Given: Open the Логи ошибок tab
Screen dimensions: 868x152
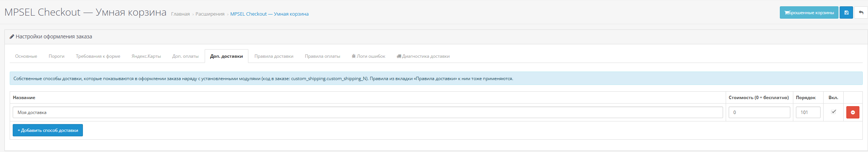Looking at the screenshot, I should pyautogui.click(x=368, y=56).
